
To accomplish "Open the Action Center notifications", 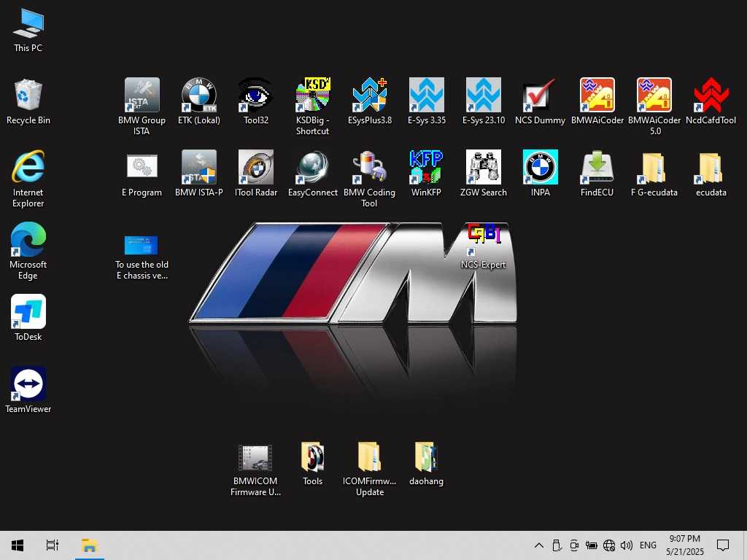I will pos(723,545).
